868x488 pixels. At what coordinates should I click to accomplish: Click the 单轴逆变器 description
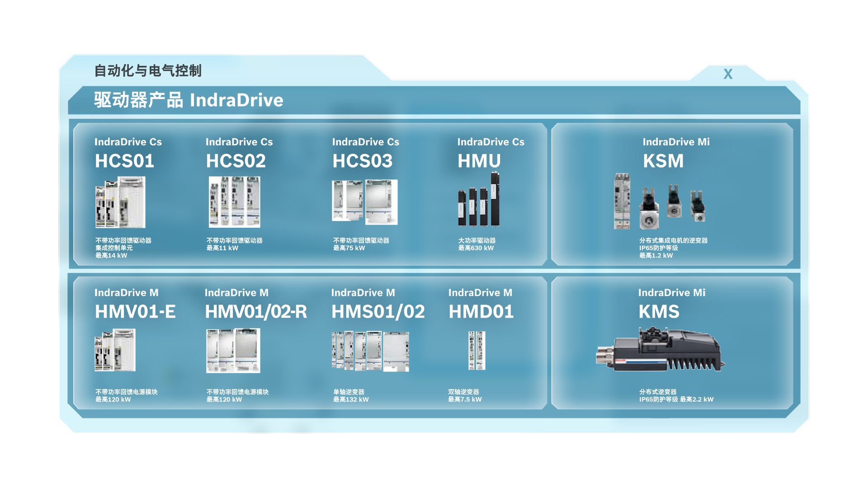tap(349, 392)
